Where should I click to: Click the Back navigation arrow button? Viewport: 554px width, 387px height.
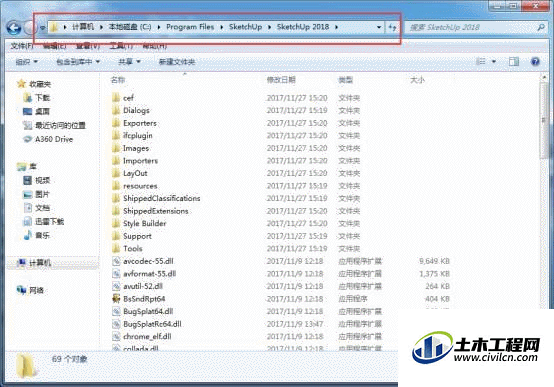pyautogui.click(x=14, y=28)
